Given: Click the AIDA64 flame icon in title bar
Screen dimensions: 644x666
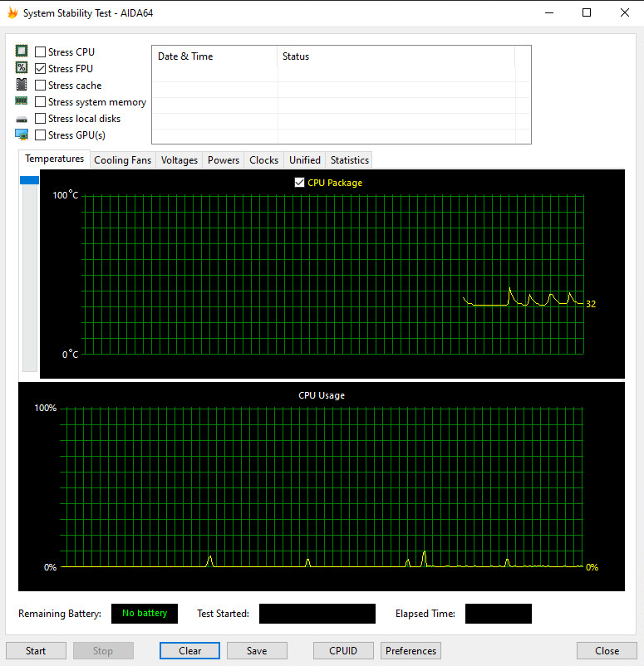Looking at the screenshot, I should (12, 13).
